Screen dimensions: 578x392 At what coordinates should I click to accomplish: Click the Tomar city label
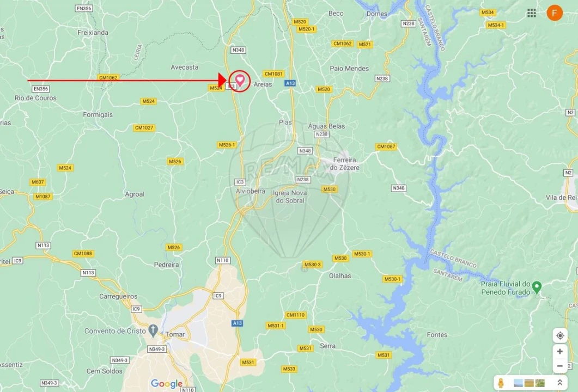175,334
